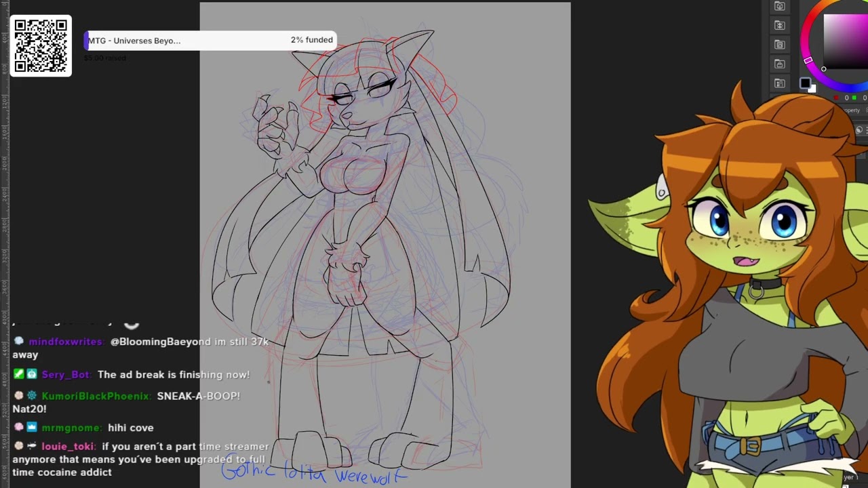Select the black main drawing color swatch
Image resolution: width=868 pixels, height=488 pixels.
[804, 83]
